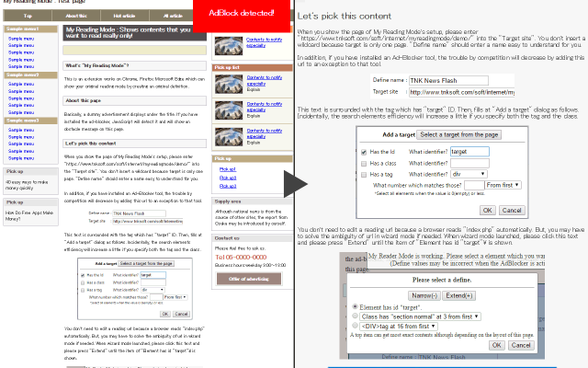Open From first dropdown in left page's small dialog
This screenshot has height=368, width=588.
click(175, 297)
